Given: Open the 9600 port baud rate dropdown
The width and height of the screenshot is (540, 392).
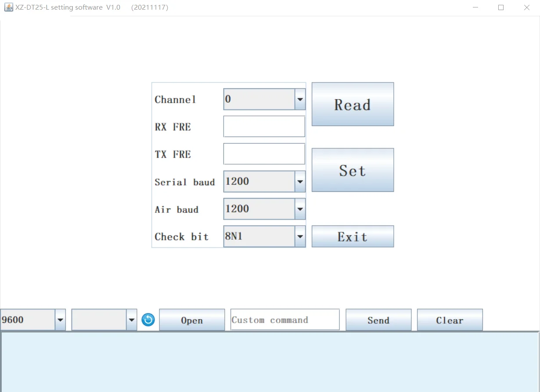Looking at the screenshot, I should tap(60, 320).
